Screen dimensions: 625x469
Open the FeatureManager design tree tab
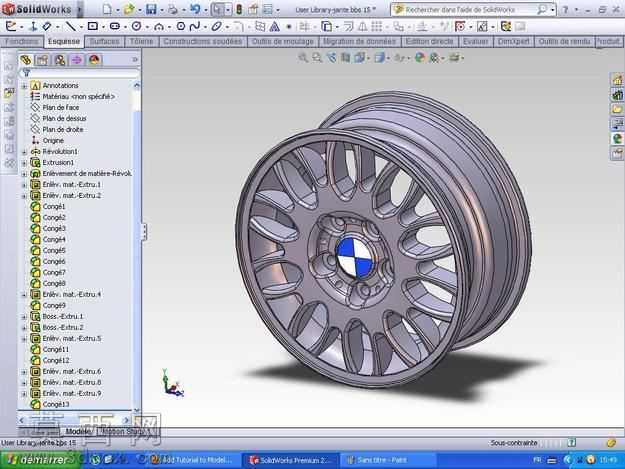click(x=26, y=60)
